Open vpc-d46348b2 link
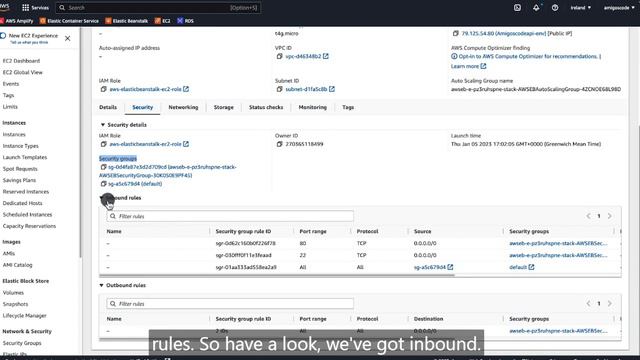 (303, 56)
